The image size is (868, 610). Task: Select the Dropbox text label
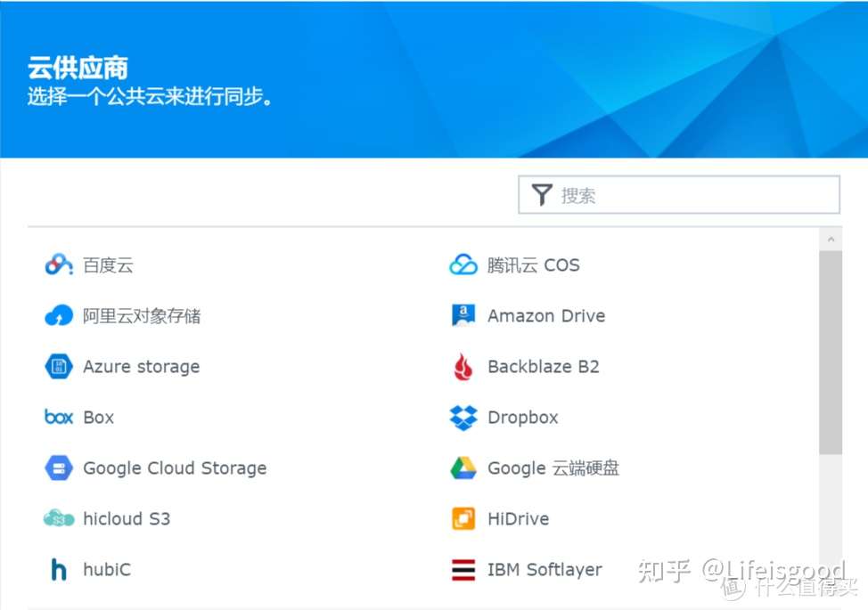click(x=523, y=419)
